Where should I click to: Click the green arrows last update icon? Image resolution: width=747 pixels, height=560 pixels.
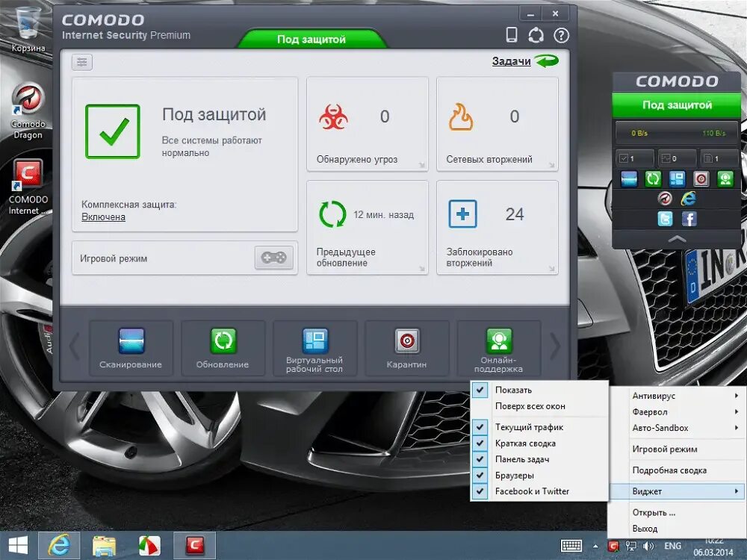point(332,214)
